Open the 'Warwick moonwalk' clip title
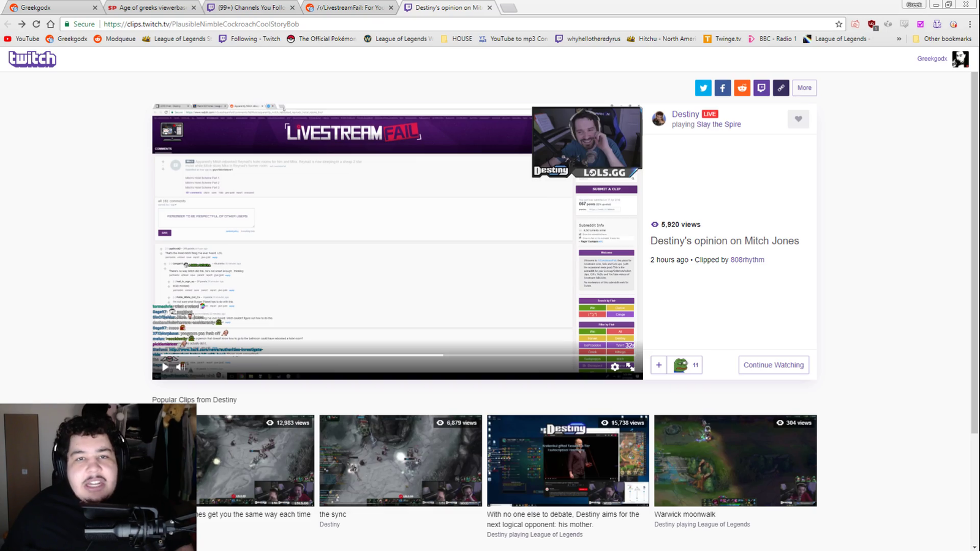Viewport: 980px width, 551px height. tap(684, 514)
